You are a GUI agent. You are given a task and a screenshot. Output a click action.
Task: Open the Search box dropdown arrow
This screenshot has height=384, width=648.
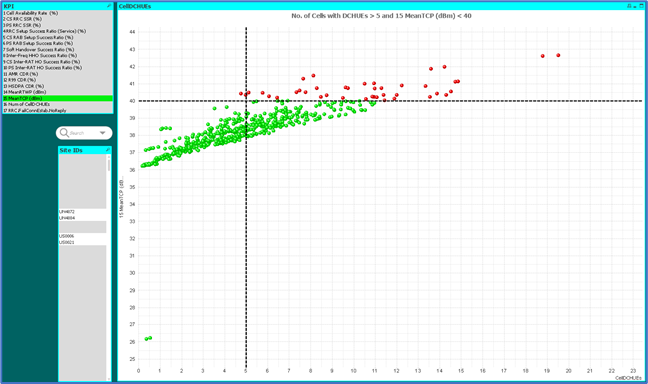click(x=102, y=133)
